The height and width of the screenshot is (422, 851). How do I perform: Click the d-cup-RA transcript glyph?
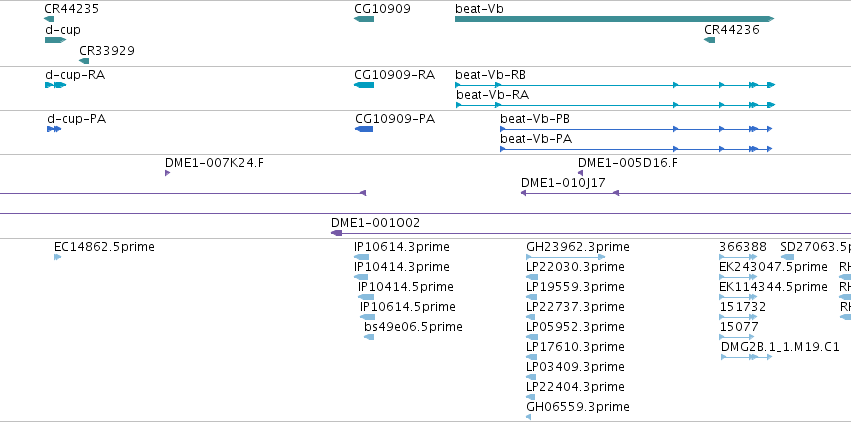tap(55, 85)
